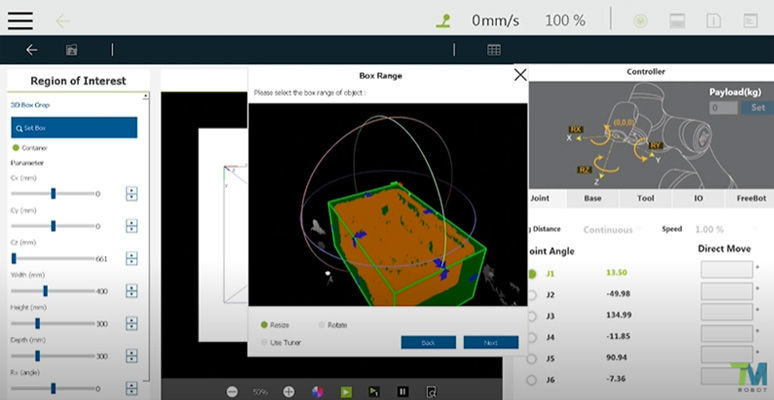774x400 pixels.
Task: Click the Direct Move field for J3
Action: (727, 312)
